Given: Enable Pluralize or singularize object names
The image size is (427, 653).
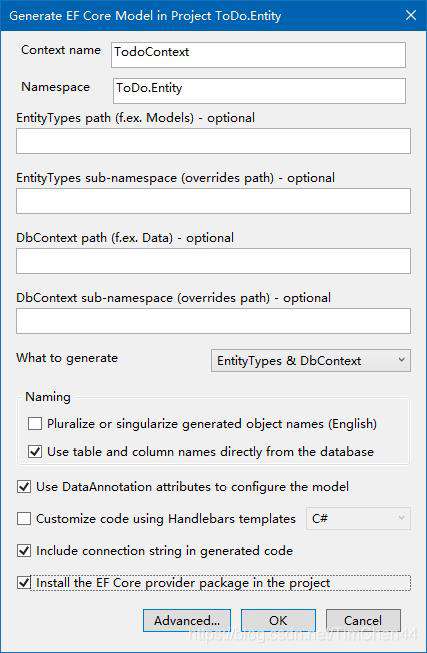Looking at the screenshot, I should pyautogui.click(x=35, y=424).
